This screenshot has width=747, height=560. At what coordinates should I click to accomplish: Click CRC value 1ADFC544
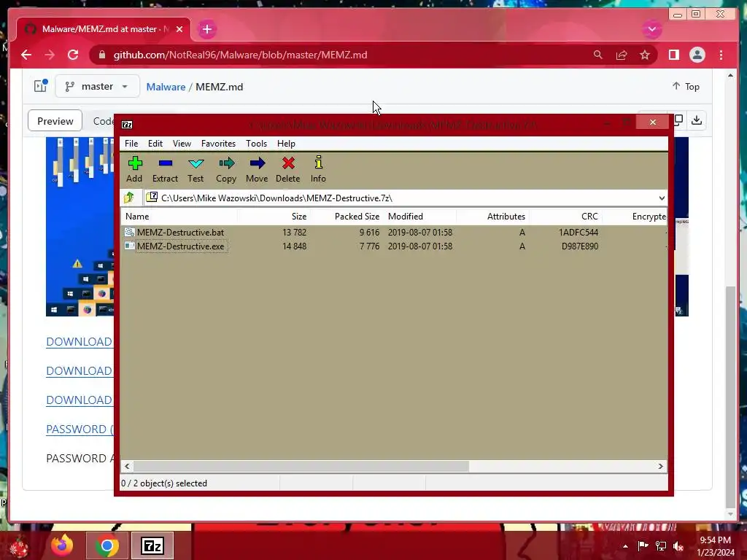(x=578, y=233)
